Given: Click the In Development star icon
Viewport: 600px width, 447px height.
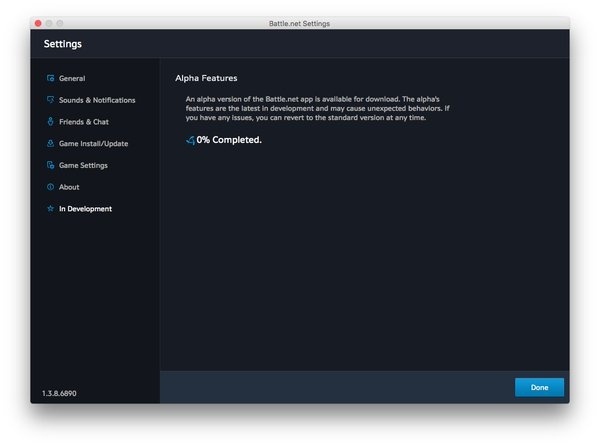Looking at the screenshot, I should (50, 209).
